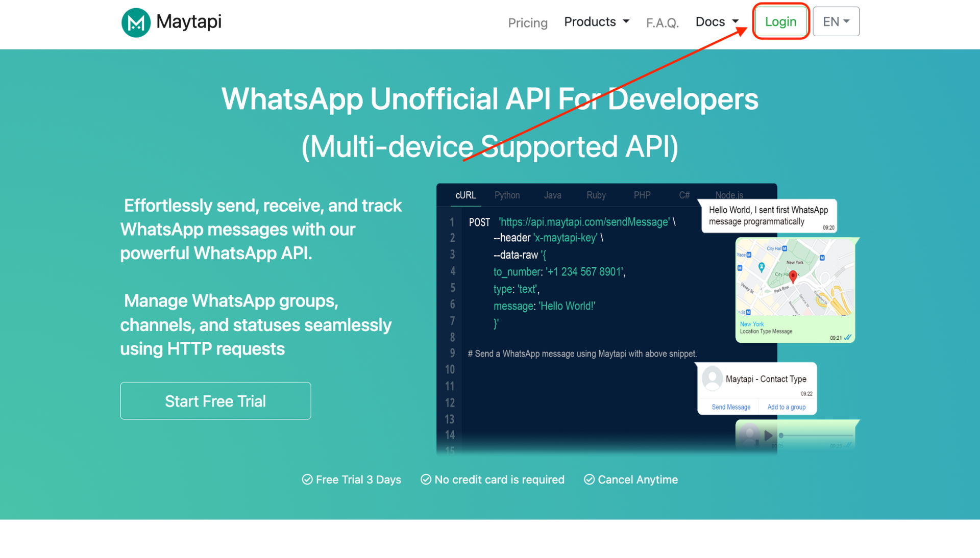Play the voice message audio
Screen dimensions: 980x558
coord(768,436)
